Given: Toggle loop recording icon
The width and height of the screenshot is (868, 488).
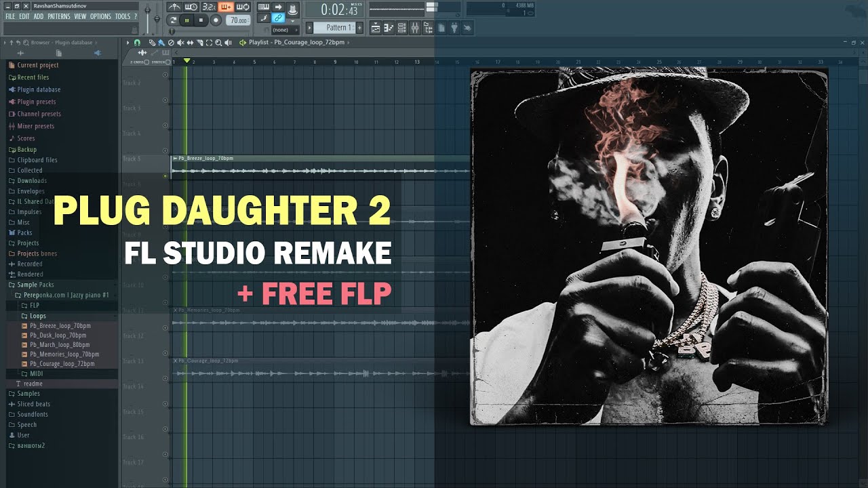Looking at the screenshot, I should (x=243, y=7).
